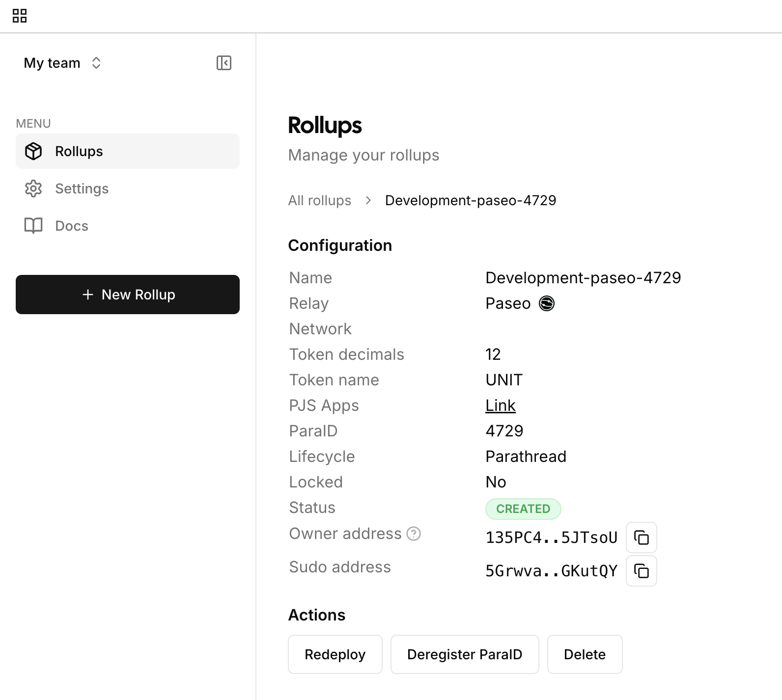Click the sudo address text 5Grwva..GKutQY
Screen dimensions: 782x700
tap(552, 571)
